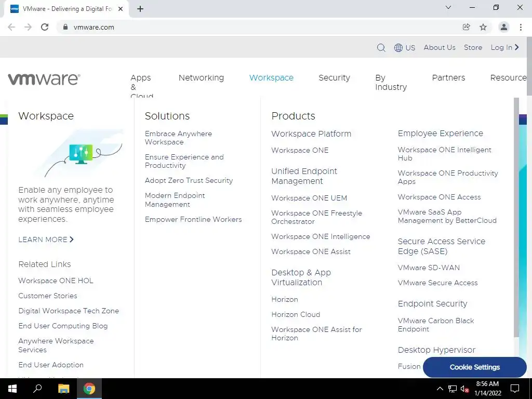Click the page vertical scrollbar thumb

tap(529, 66)
